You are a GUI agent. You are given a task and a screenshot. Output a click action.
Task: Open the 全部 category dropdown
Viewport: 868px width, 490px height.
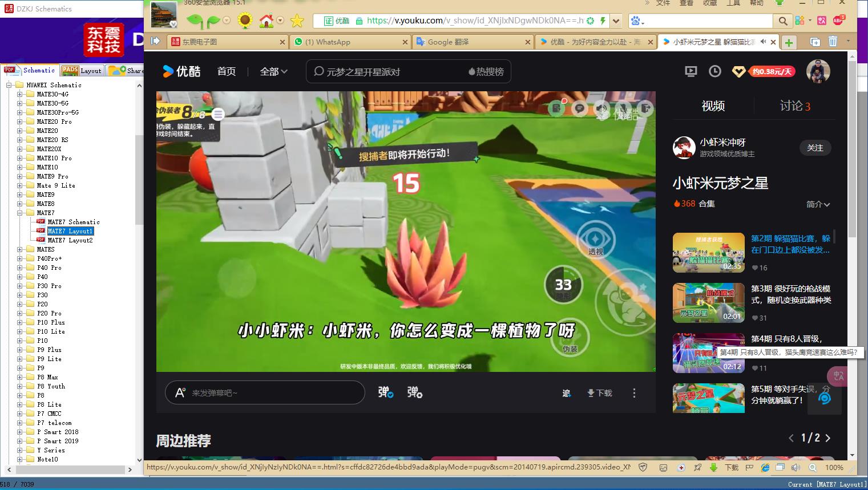pos(274,71)
